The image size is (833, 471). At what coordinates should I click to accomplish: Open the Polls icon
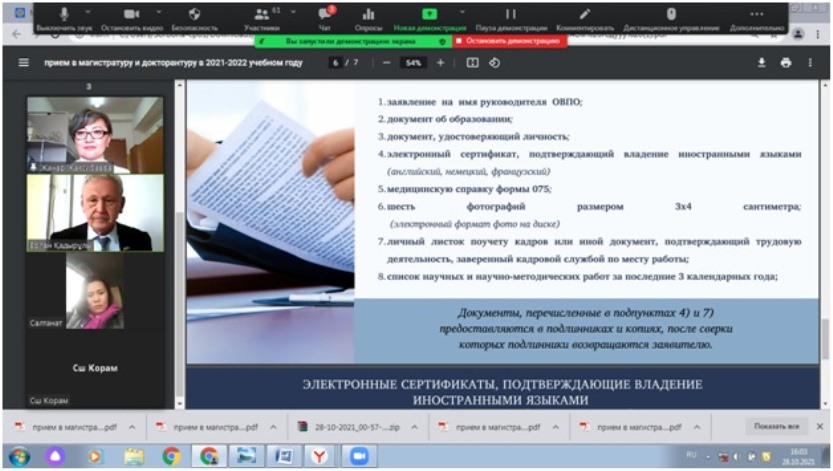368,15
